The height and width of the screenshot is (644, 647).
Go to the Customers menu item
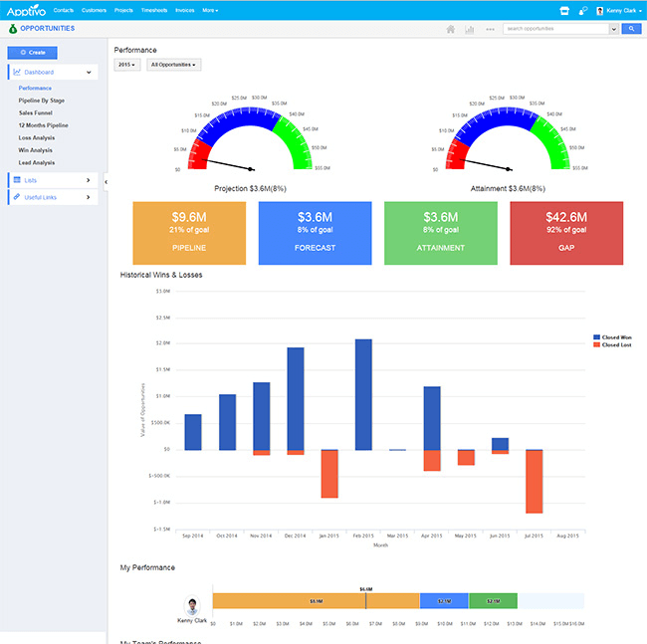click(x=94, y=10)
